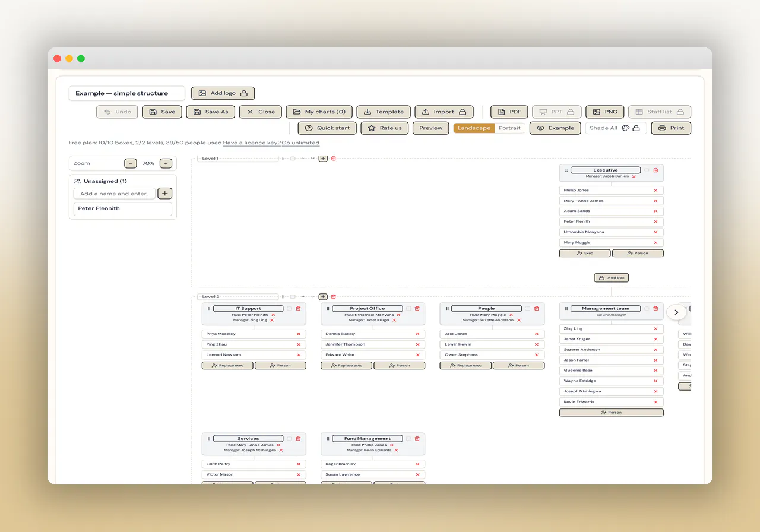Export chart using PDF button
The image size is (760, 532).
tap(509, 112)
